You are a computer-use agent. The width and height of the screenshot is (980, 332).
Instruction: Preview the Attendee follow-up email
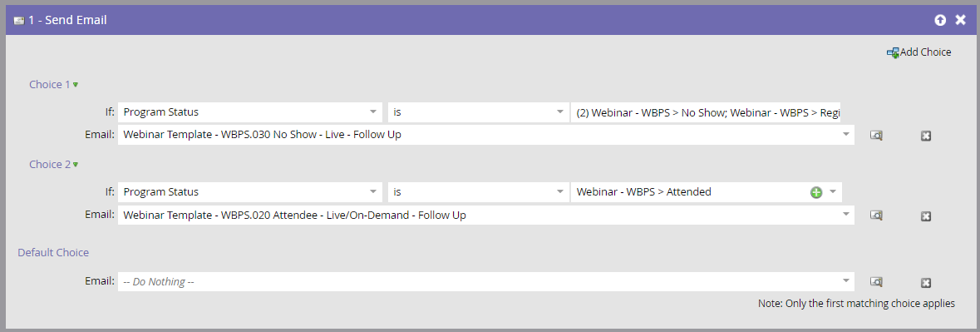click(876, 215)
